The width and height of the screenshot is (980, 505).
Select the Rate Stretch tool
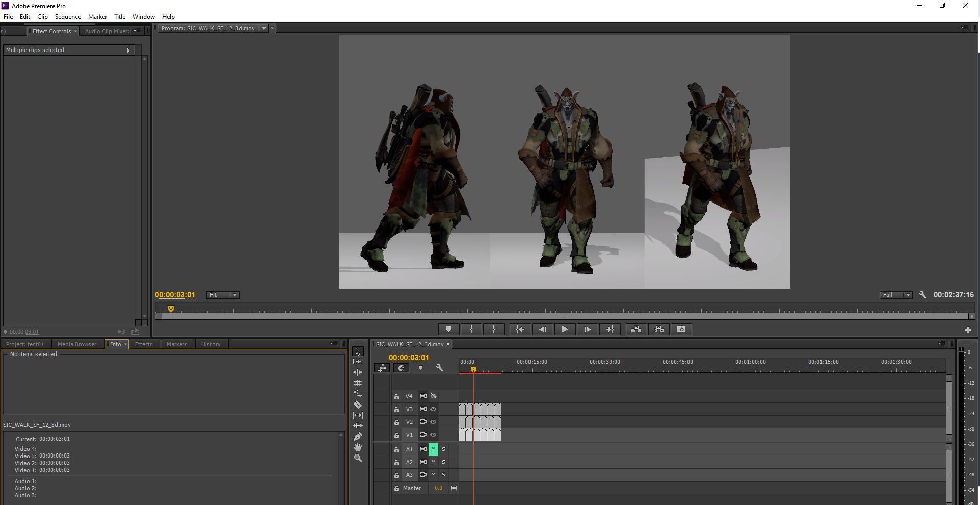coord(358,394)
